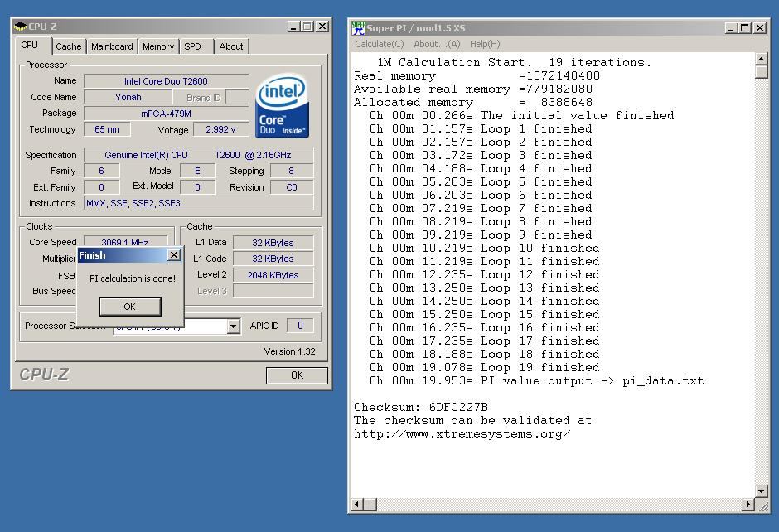Click the Super PI vertical scrollbar up arrow
This screenshot has height=532, width=779.
tap(761, 59)
